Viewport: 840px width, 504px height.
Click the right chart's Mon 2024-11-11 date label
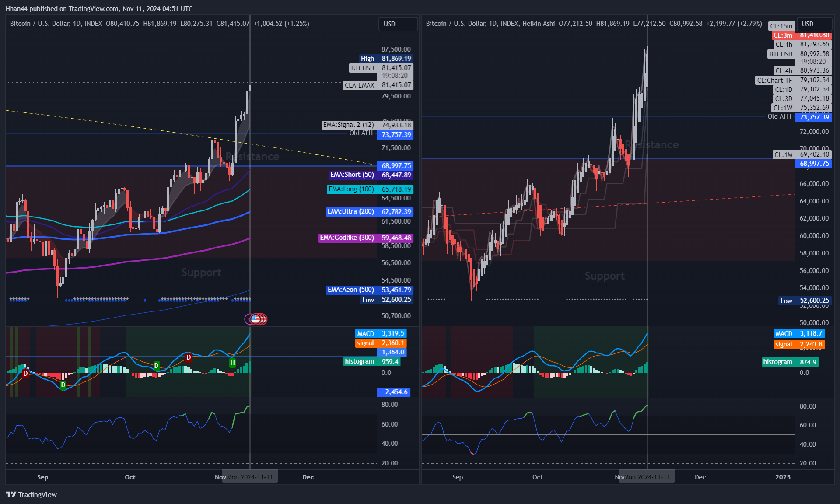[647, 477]
